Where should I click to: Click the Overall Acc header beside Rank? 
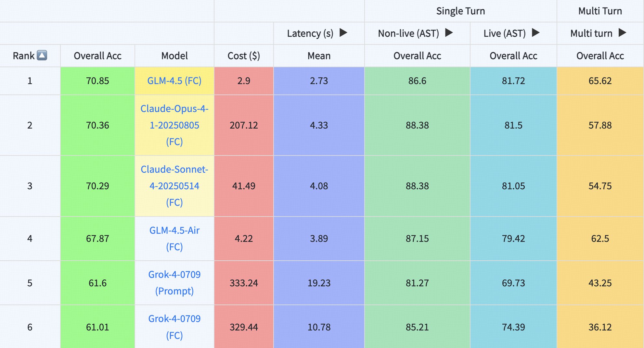[x=97, y=56]
